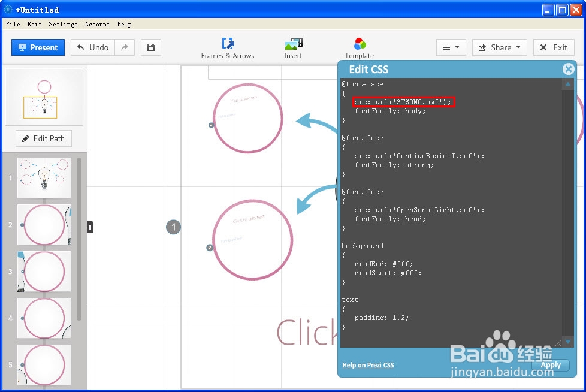Click the 'background' selector text
The image size is (586, 392).
362,246
